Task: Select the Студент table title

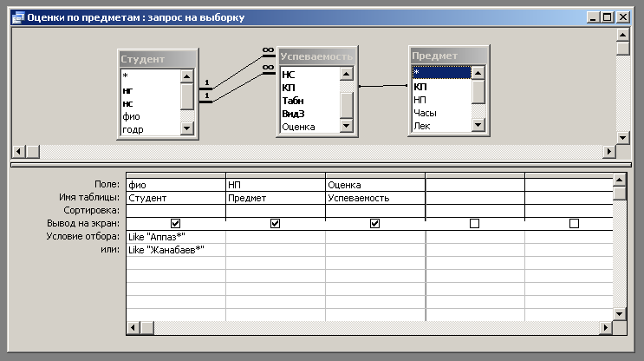Action: [158, 59]
